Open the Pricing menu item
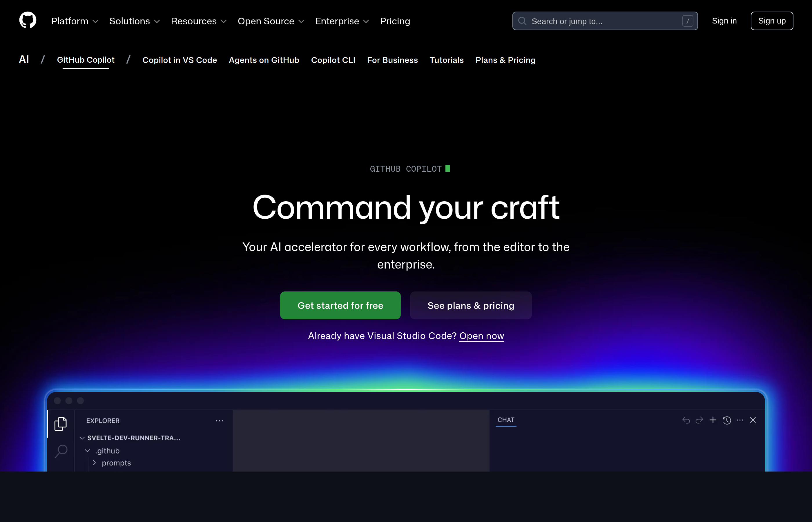Screen dimensions: 812x522 (395, 21)
